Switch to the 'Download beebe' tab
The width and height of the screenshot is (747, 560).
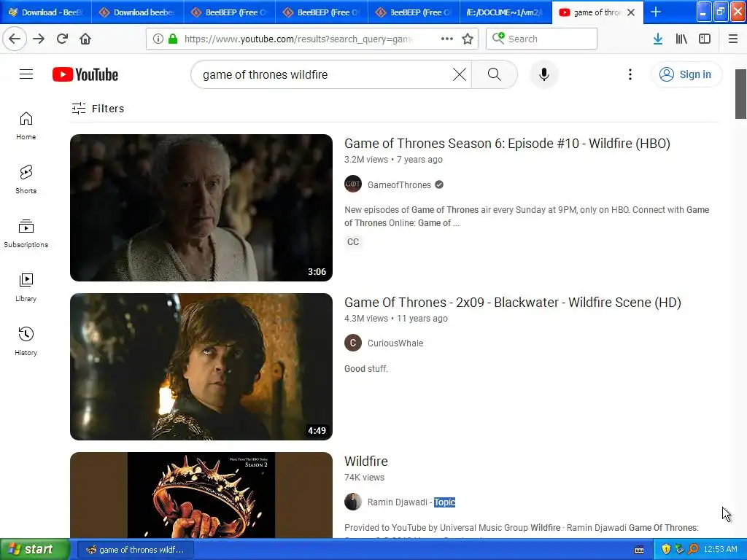(138, 12)
